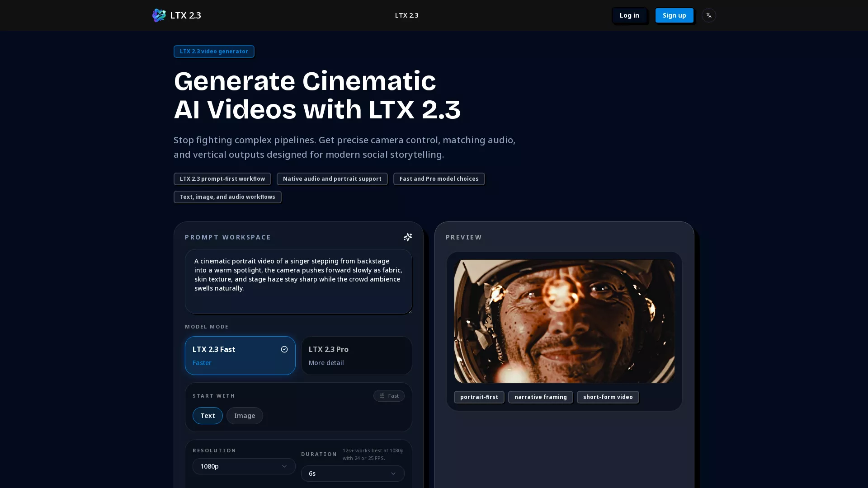Select the narrative framing tag
The width and height of the screenshot is (868, 488).
(540, 397)
